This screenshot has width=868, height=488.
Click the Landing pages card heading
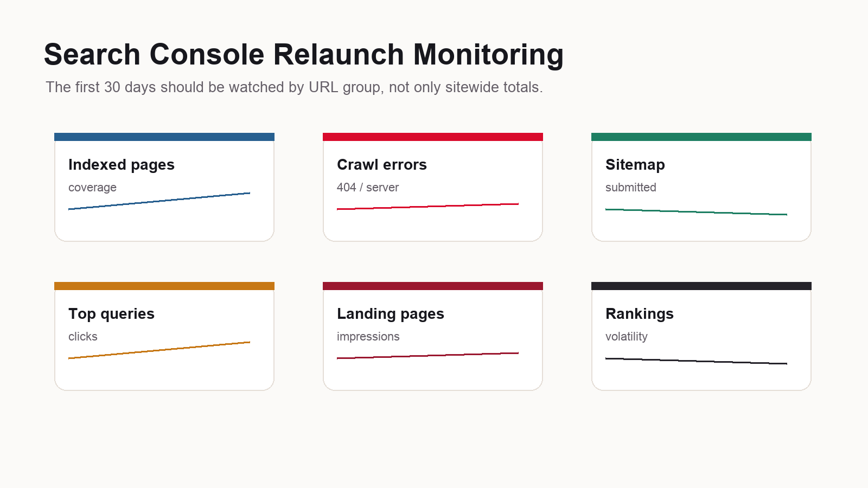[x=391, y=314]
